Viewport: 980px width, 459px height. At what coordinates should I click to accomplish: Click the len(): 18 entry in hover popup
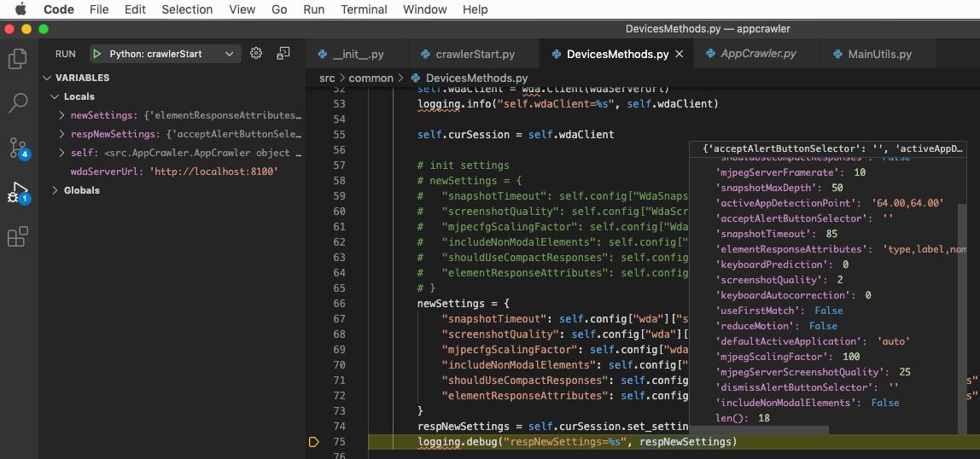tap(743, 418)
